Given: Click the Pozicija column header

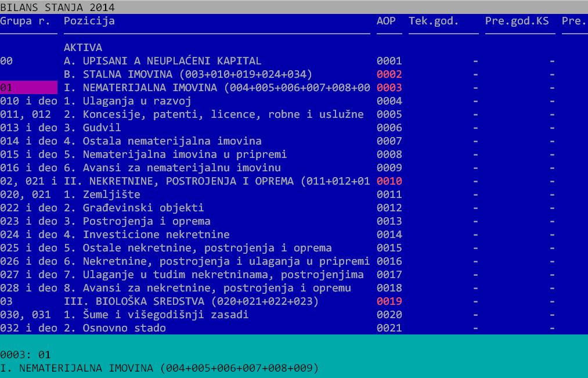Looking at the screenshot, I should (89, 21).
